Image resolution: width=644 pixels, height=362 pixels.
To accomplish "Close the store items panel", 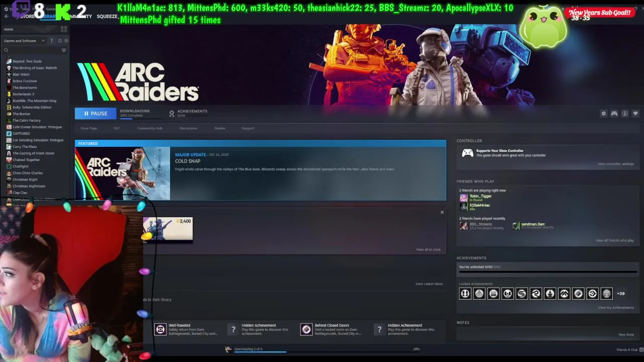I will 442,212.
